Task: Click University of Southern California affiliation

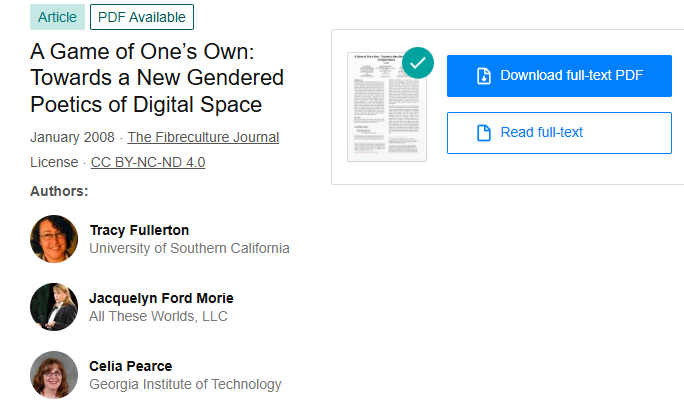Action: 189,248
